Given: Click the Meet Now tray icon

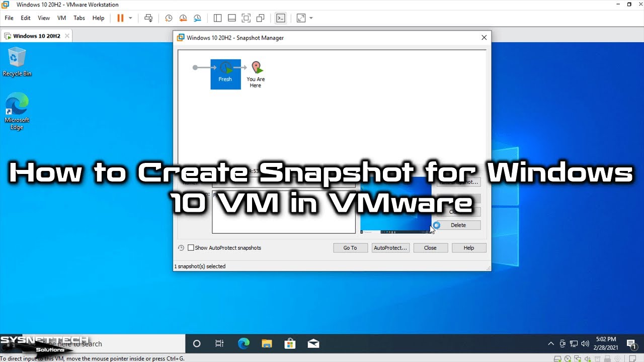Looking at the screenshot, I should pyautogui.click(x=563, y=344).
